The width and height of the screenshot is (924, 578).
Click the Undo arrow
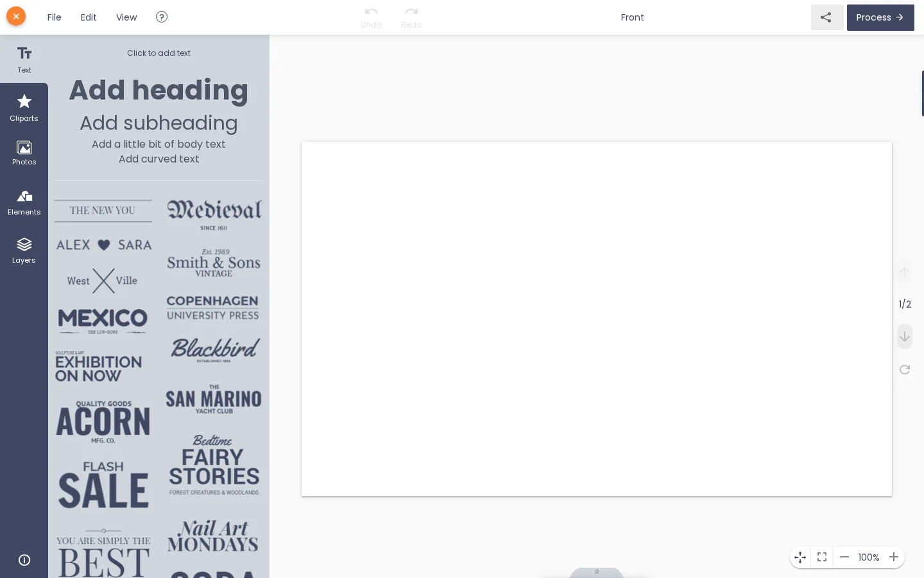[x=371, y=17]
